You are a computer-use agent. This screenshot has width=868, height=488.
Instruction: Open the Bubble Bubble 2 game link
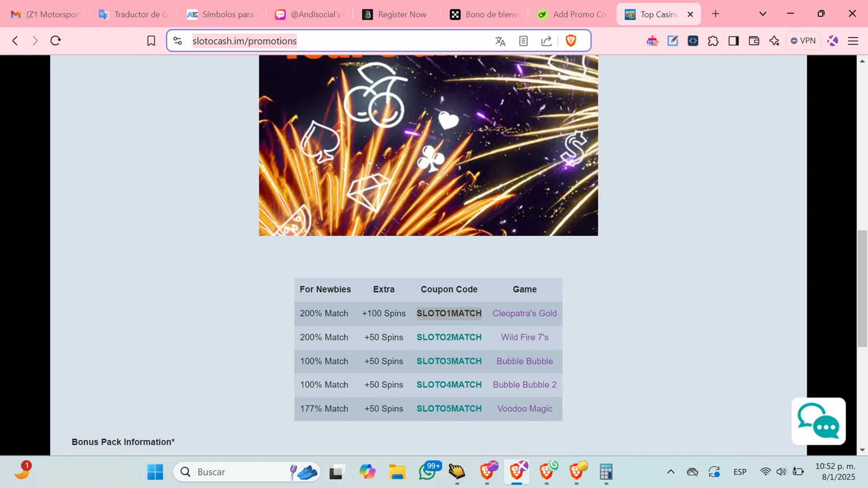(525, 385)
